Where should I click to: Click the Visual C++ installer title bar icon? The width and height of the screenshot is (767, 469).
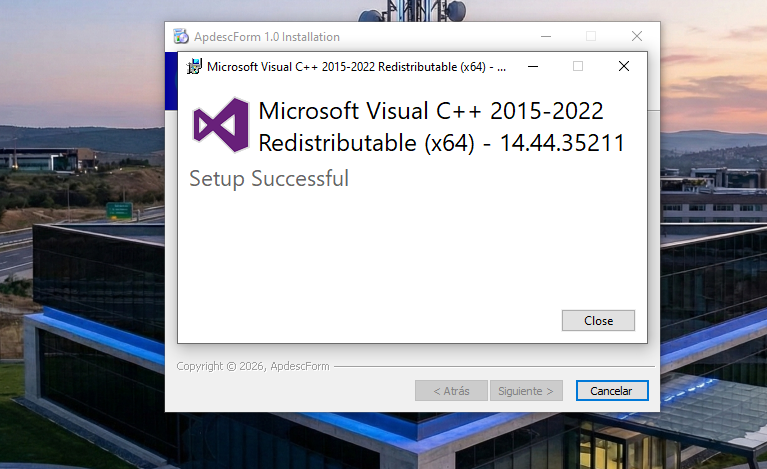[x=194, y=67]
